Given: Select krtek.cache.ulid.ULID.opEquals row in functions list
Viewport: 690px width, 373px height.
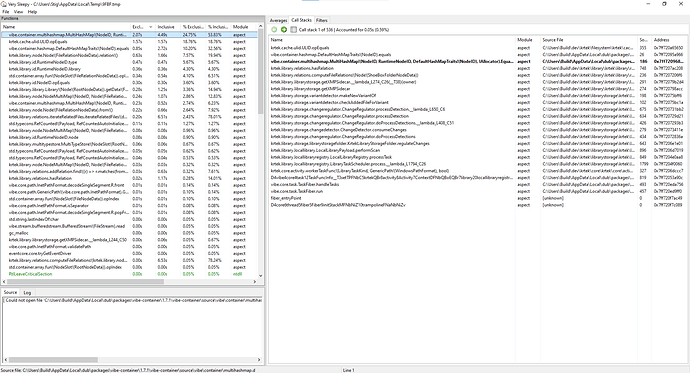Looking at the screenshot, I should [129, 41].
